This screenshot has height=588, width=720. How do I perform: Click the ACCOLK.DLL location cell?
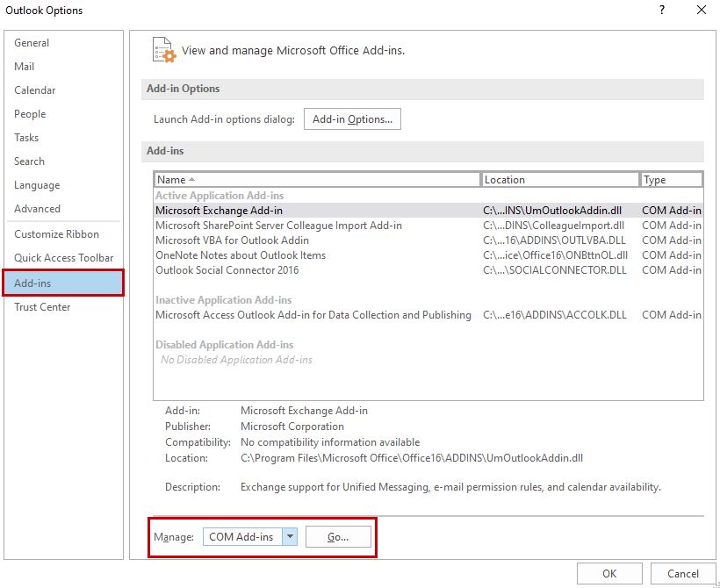click(x=555, y=315)
